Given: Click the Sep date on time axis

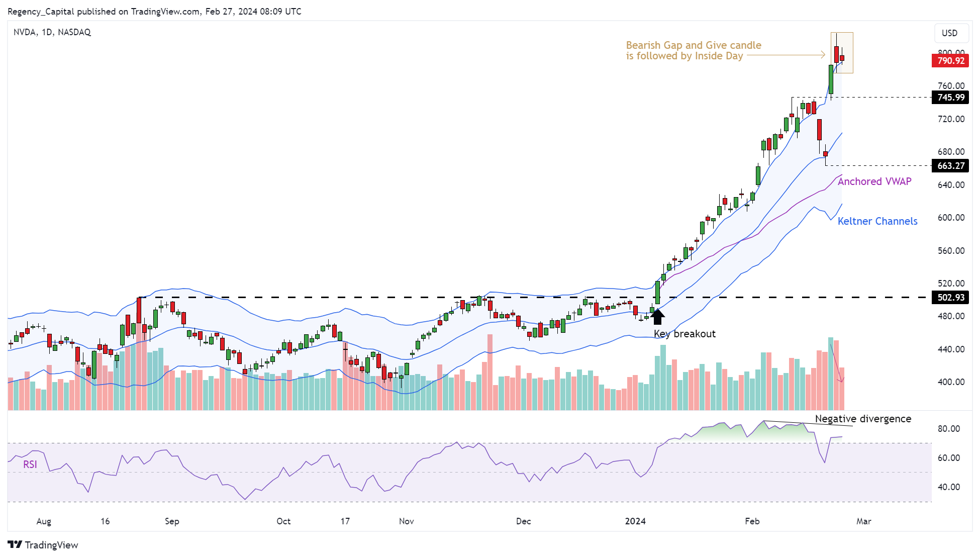Looking at the screenshot, I should 172,521.
